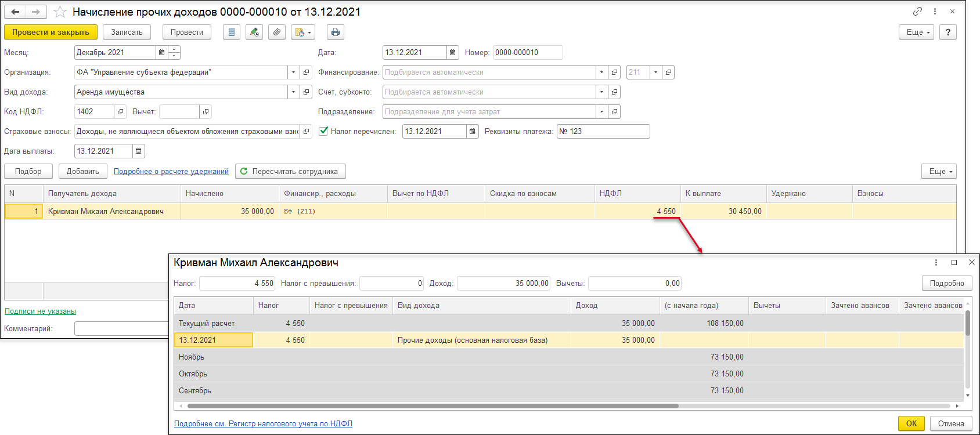The width and height of the screenshot is (980, 435).
Task: Click the Номер input field
Action: click(x=528, y=53)
